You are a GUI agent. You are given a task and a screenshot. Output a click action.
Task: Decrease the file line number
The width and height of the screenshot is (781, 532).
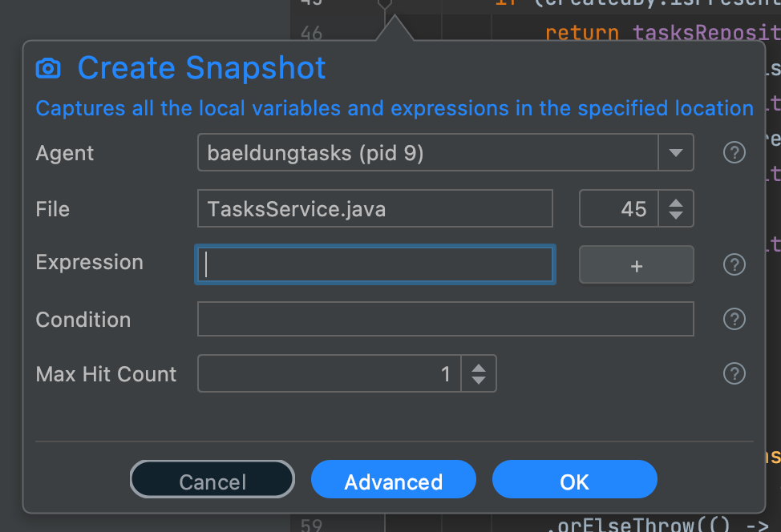pos(676,215)
